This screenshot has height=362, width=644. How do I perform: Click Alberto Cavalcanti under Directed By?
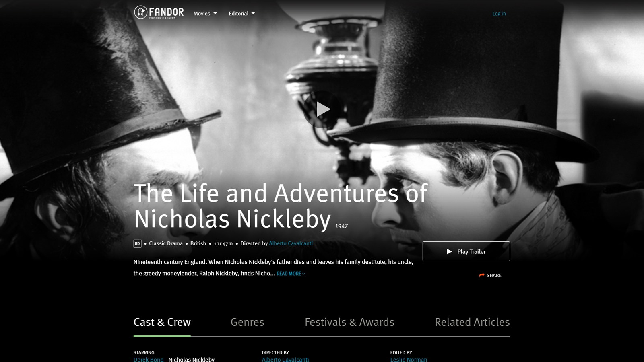point(285,359)
